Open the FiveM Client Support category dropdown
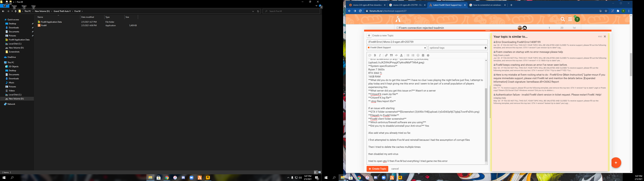644x181 pixels. pyautogui.click(x=397, y=48)
